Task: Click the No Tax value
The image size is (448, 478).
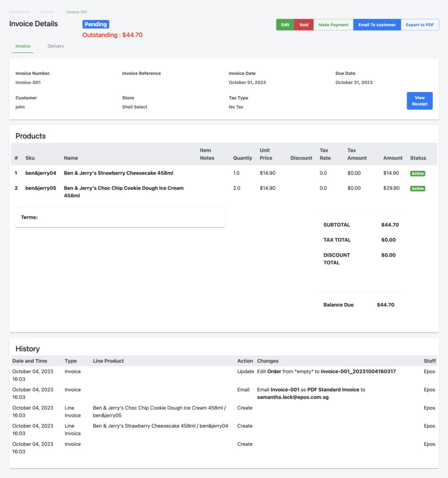Action: pyautogui.click(x=236, y=107)
